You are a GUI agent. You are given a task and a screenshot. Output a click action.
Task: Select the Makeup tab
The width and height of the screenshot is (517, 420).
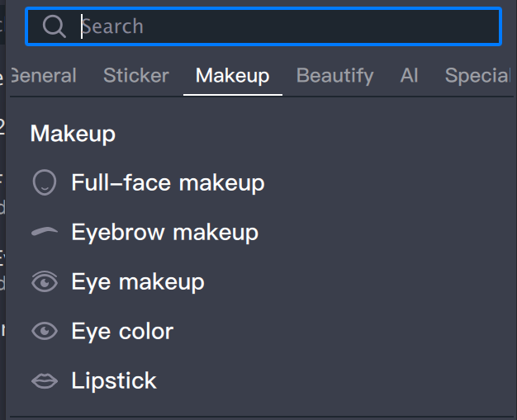tap(232, 76)
